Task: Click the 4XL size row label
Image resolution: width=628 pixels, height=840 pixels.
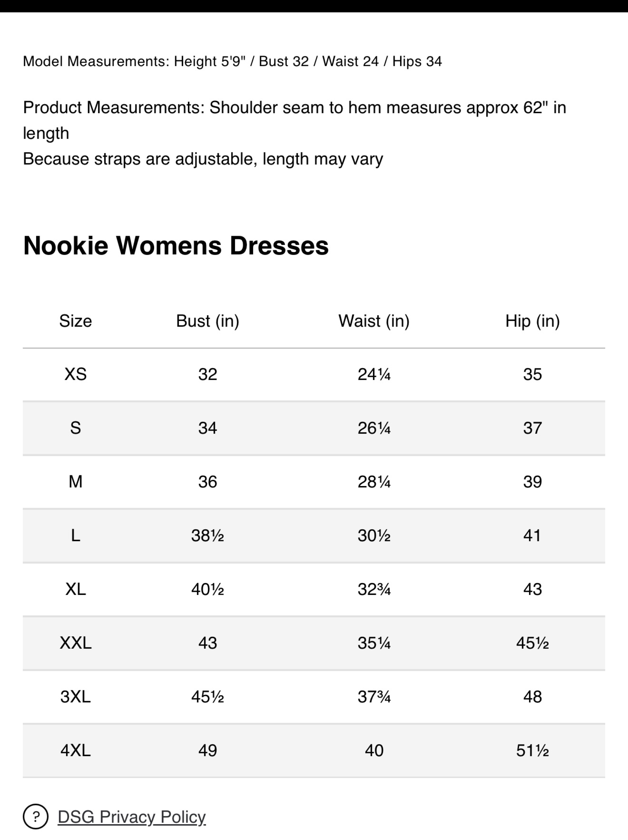Action: click(x=76, y=751)
